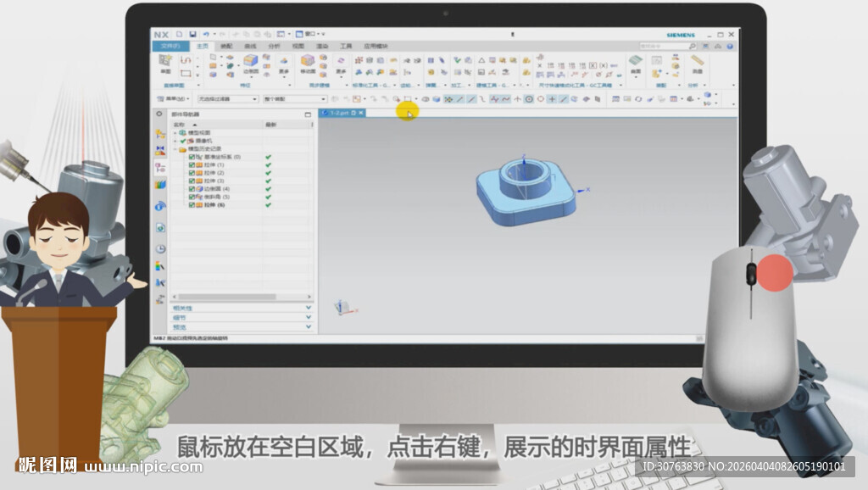The height and width of the screenshot is (490, 868).
Task: Uncheck the 基准坐标系 (0) checkbox
Action: (191, 158)
